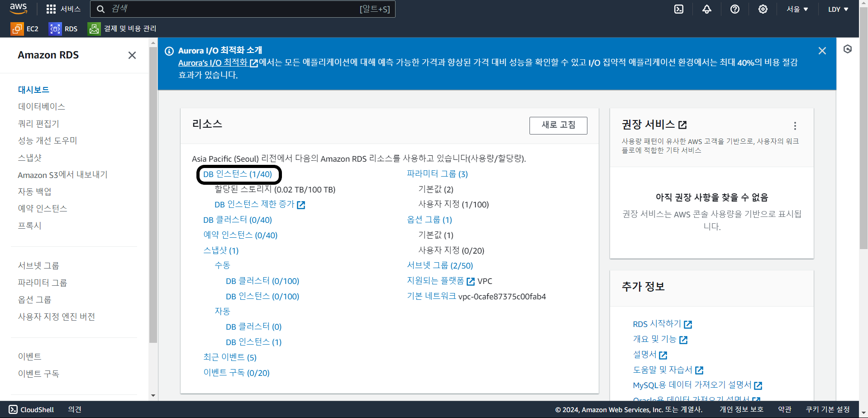Open 서브넷 그룹 (2/50) link
868x418 pixels.
pyautogui.click(x=440, y=266)
